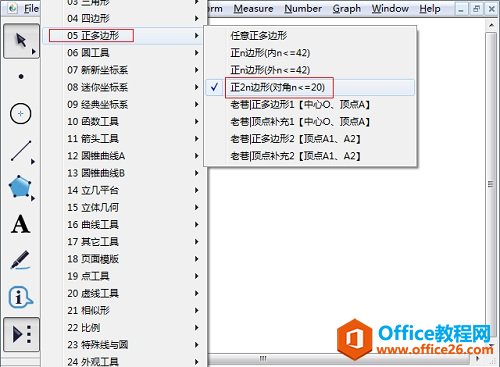Choose 老巷|顶点补充1【中心O、顶点A】
This screenshot has height=367, width=500.
coord(310,122)
